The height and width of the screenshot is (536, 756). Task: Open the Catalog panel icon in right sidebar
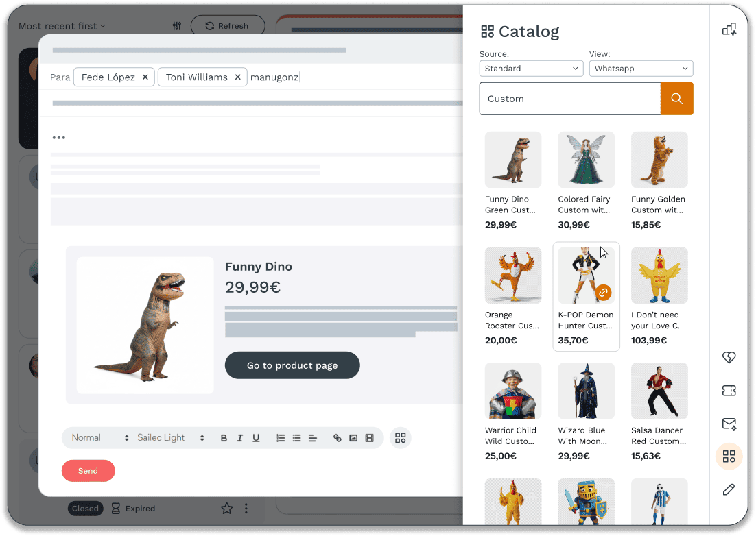[729, 456]
